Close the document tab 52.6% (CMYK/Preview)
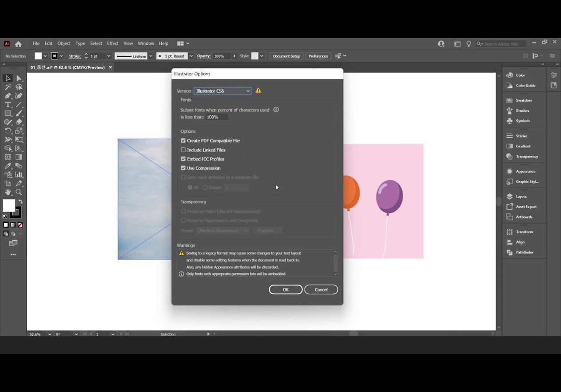This screenshot has height=392, width=561. (x=110, y=68)
